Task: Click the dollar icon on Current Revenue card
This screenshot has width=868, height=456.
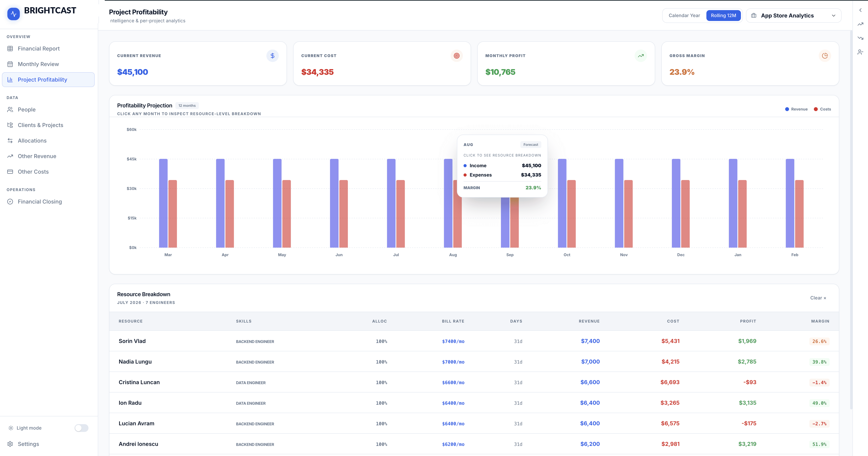Action: tap(272, 56)
